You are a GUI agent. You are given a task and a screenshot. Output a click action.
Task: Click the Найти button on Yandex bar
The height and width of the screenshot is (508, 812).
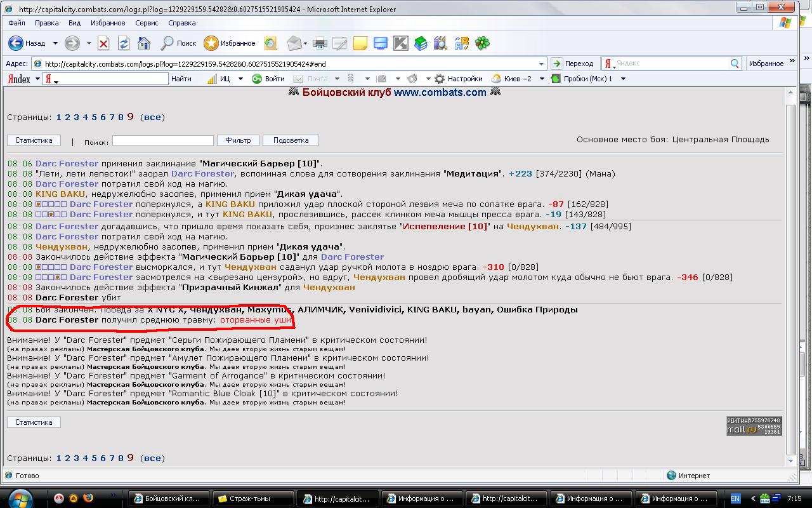(181, 79)
